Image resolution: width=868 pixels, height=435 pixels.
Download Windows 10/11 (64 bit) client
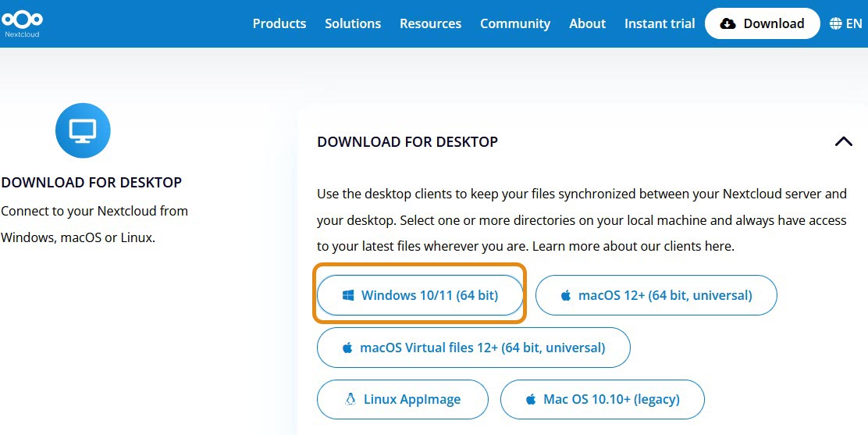tap(420, 294)
